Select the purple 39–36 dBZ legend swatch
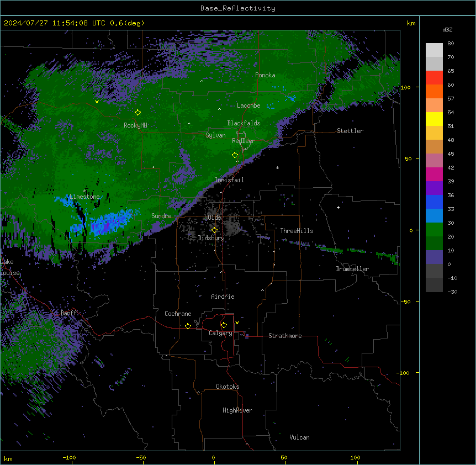The height and width of the screenshot is (465, 476). [x=434, y=188]
